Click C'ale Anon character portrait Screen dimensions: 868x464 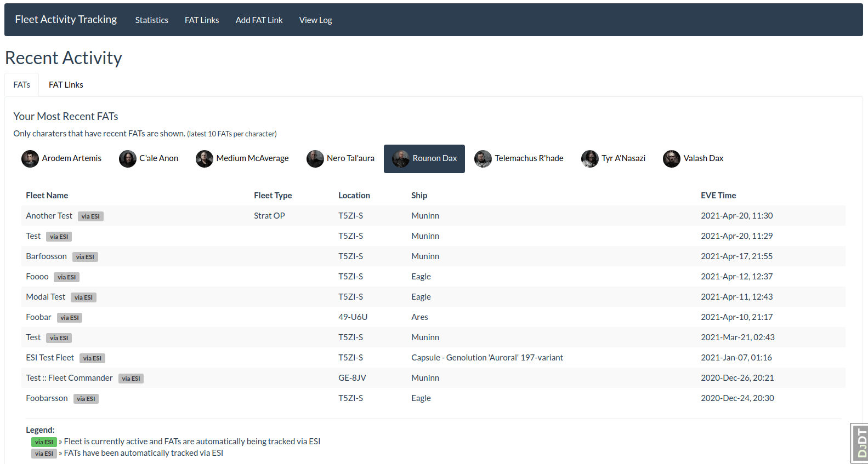pyautogui.click(x=128, y=159)
